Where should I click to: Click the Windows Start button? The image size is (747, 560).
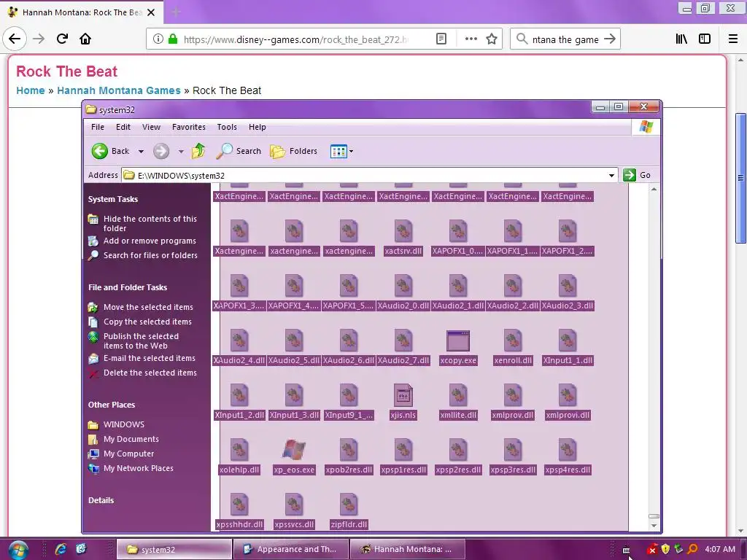(x=18, y=550)
